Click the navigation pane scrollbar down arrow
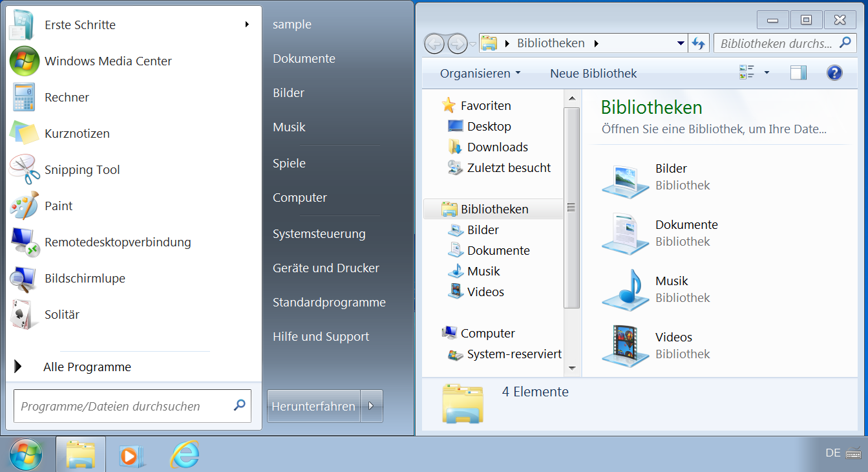868x472 pixels. 572,368
